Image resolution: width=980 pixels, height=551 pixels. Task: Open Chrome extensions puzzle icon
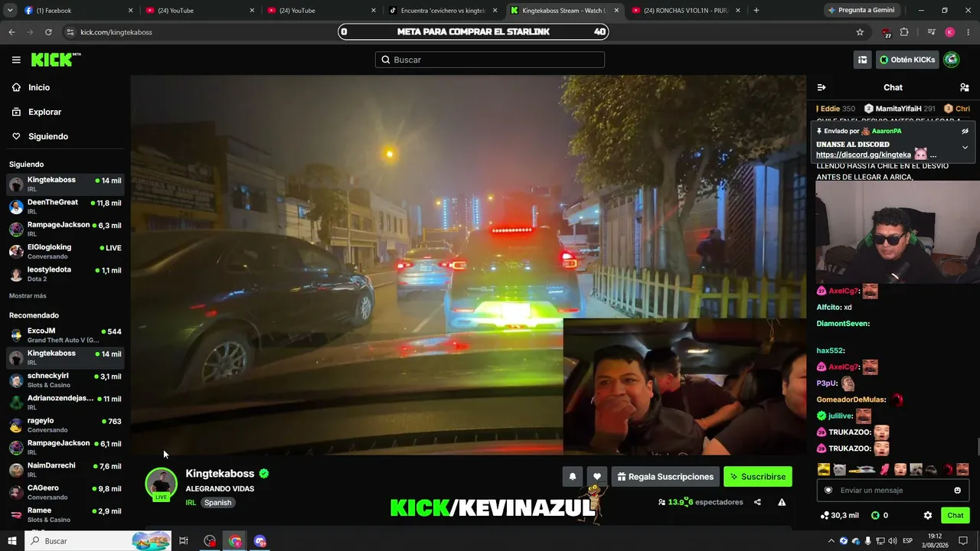click(904, 32)
